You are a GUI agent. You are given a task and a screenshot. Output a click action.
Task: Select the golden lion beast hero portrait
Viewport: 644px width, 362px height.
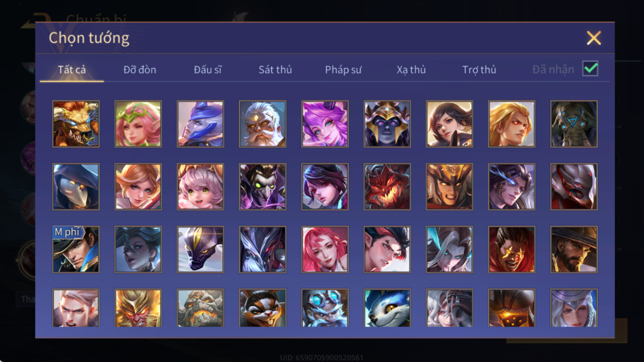76,124
